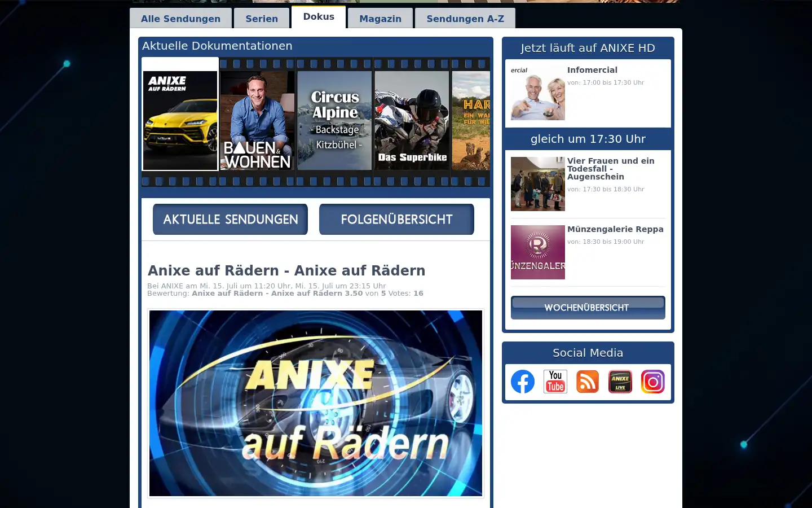Open Münzengalerie Reppa thumbnail image

[x=538, y=252]
